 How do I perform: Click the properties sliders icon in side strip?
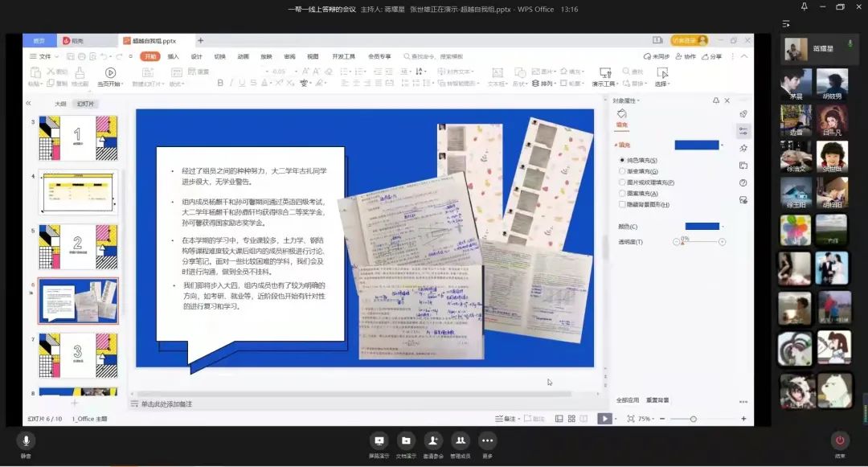743,131
